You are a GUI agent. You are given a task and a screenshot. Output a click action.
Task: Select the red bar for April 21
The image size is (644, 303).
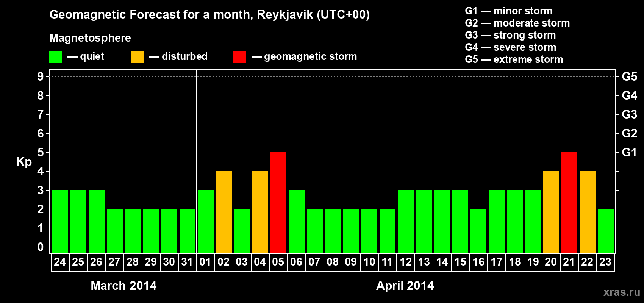point(569,202)
